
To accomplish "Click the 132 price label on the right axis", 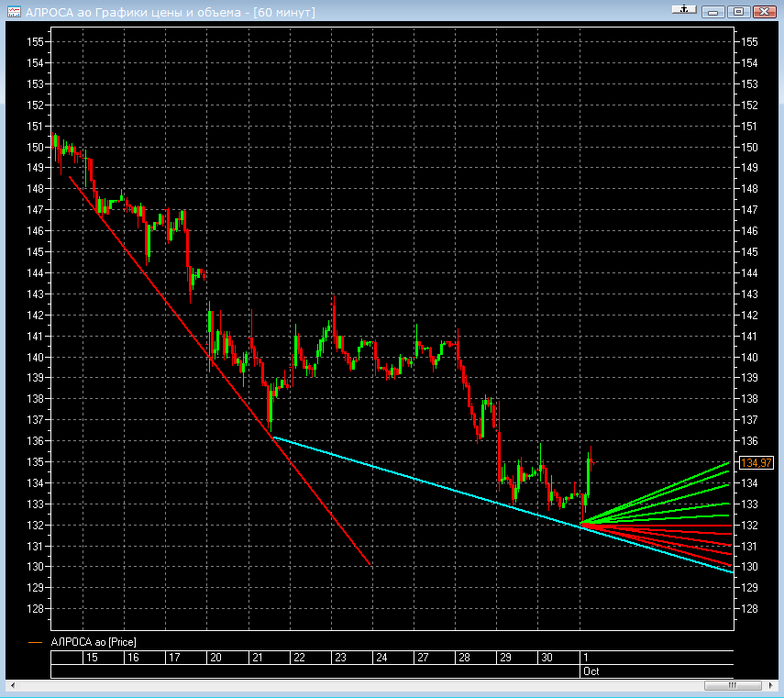I will click(749, 526).
